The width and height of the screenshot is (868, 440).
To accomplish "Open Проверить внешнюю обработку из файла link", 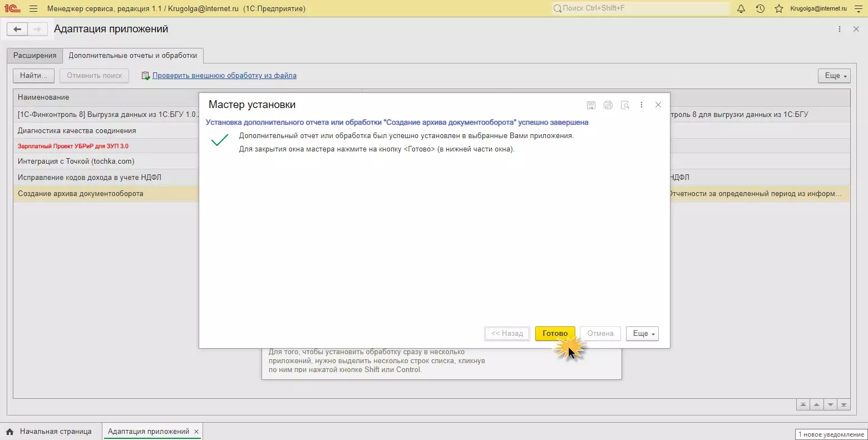I will [x=224, y=76].
